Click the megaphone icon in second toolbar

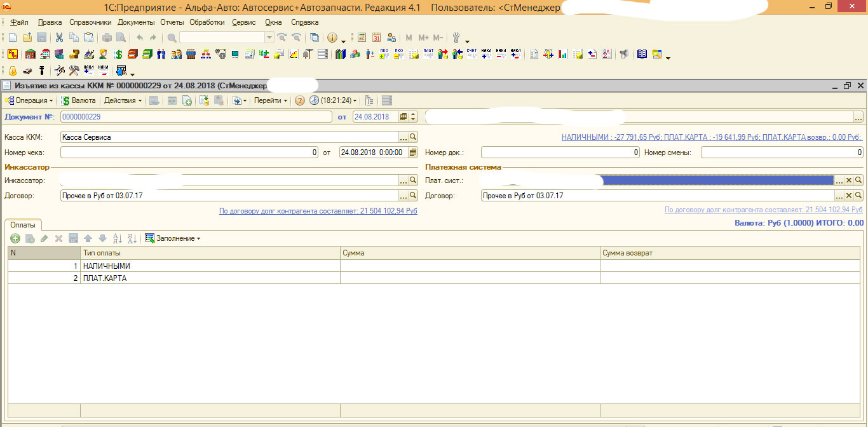[625, 54]
